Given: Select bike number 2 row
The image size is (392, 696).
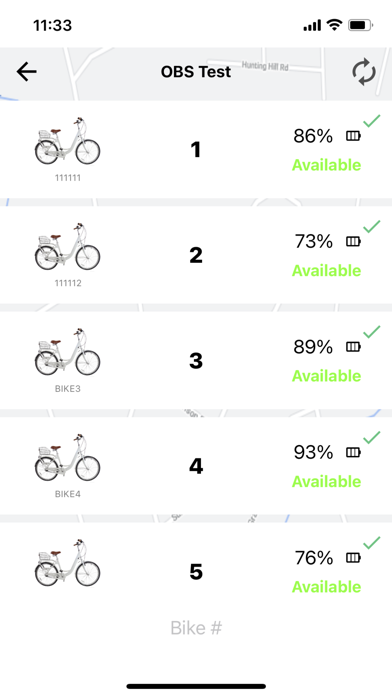Looking at the screenshot, I should (x=196, y=255).
